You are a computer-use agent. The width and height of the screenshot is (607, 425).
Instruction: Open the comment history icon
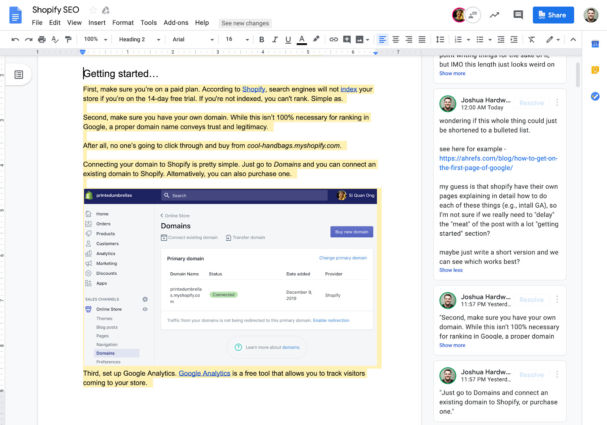(517, 15)
